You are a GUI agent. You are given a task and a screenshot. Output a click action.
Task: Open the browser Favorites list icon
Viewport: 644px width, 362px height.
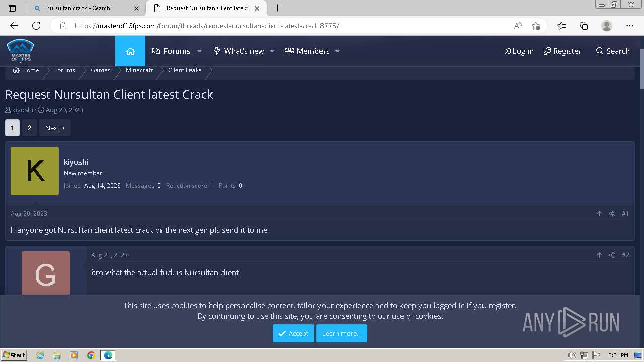coord(561,26)
